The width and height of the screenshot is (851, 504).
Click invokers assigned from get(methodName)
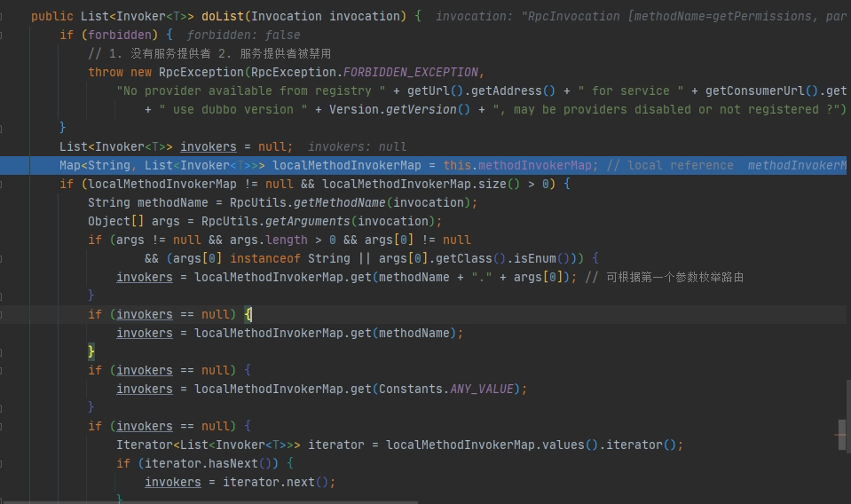145,333
